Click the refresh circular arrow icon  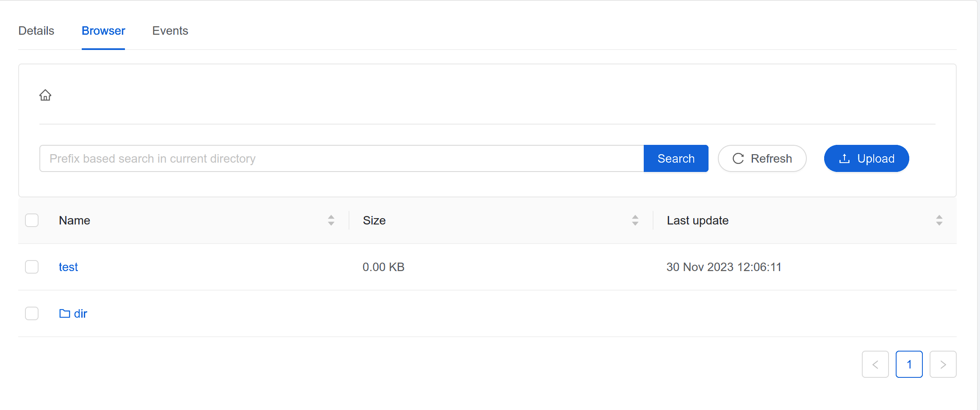(x=738, y=158)
